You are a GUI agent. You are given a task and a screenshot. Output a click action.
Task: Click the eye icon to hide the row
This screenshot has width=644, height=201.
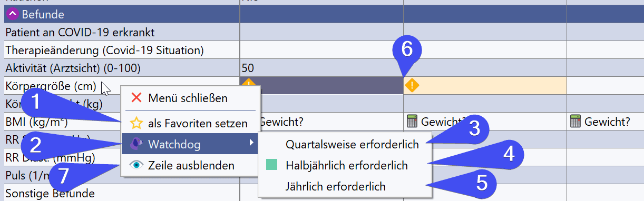tap(136, 165)
